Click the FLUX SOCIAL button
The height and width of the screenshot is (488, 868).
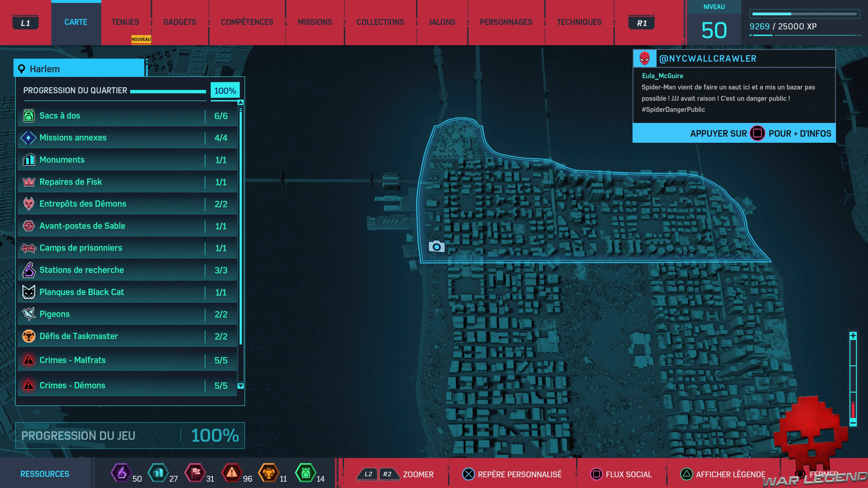coord(621,474)
